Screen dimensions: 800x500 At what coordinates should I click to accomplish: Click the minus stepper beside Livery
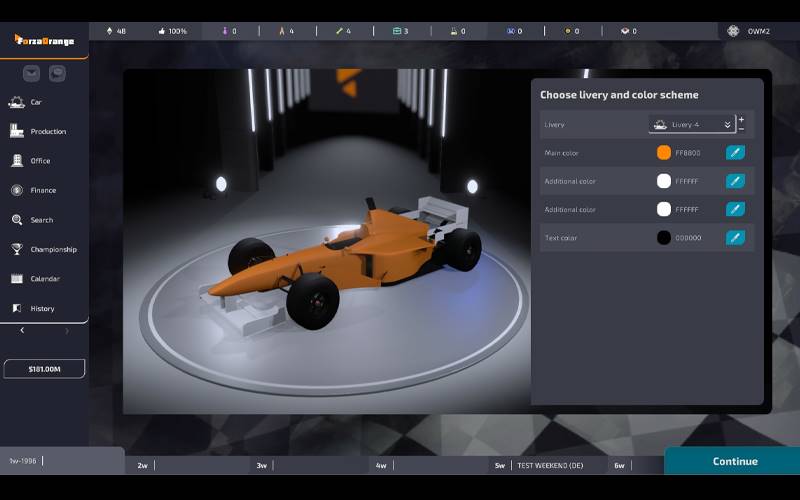[742, 130]
